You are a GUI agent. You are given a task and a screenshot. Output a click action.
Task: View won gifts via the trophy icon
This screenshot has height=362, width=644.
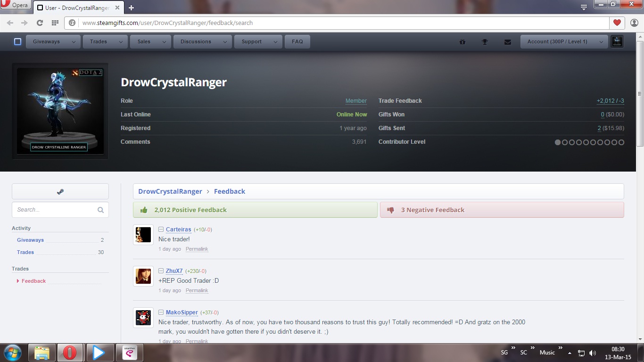[485, 42]
